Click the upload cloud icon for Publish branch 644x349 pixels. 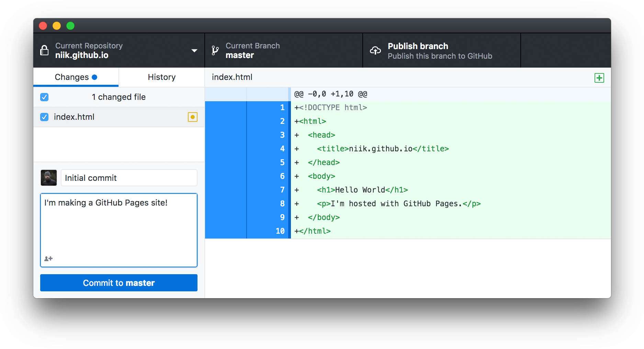[375, 50]
